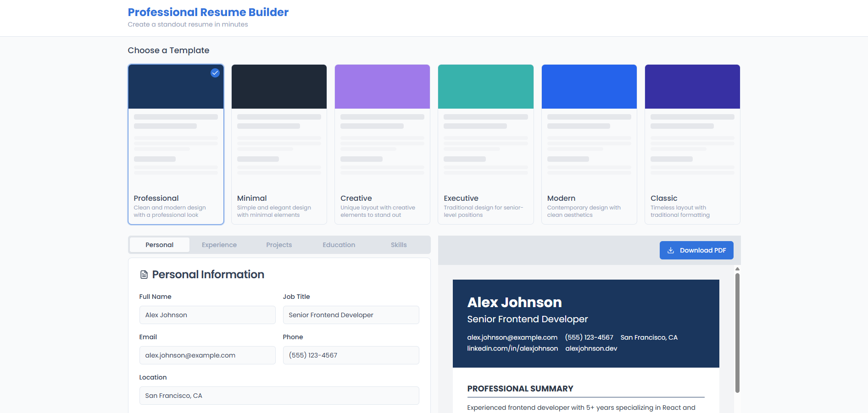The height and width of the screenshot is (413, 868).
Task: Click Senior Frontend Developer in preview header
Action: coord(528,319)
